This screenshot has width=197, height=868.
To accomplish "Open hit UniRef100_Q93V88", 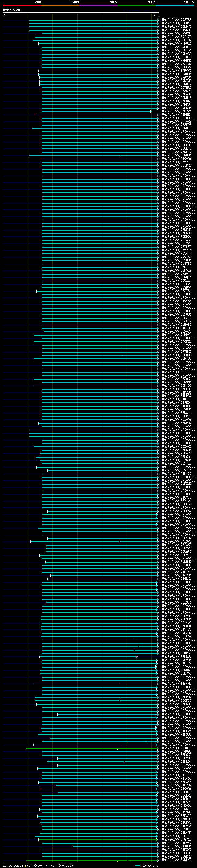I will coord(176,20).
